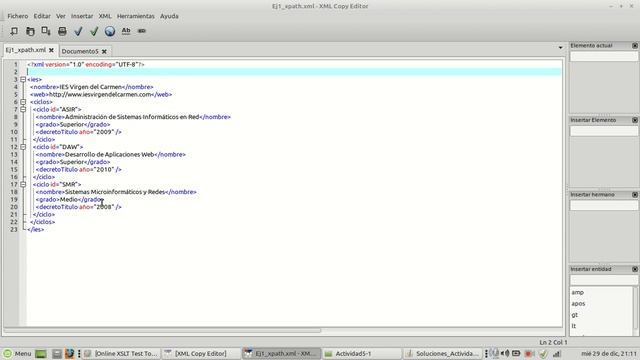
Task: Open in browser using the globe icon
Action: click(x=110, y=31)
